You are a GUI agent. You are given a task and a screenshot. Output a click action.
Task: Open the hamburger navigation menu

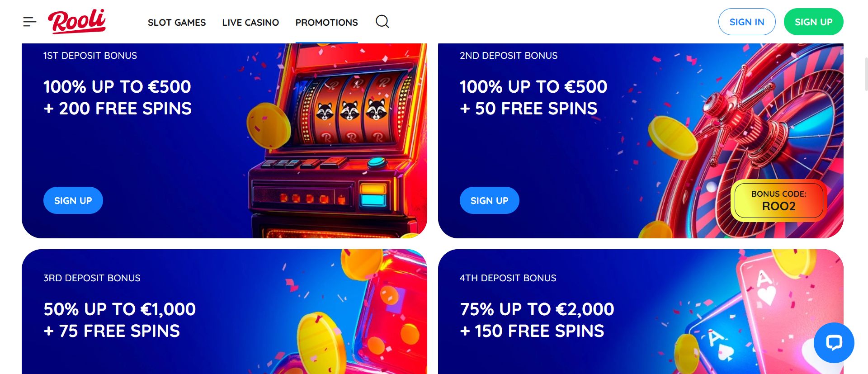point(30,21)
